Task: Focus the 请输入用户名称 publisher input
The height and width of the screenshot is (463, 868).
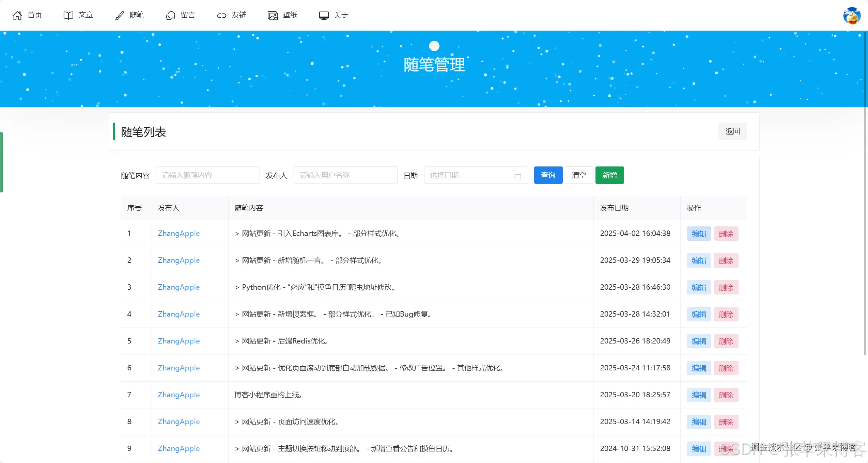Action: [345, 175]
